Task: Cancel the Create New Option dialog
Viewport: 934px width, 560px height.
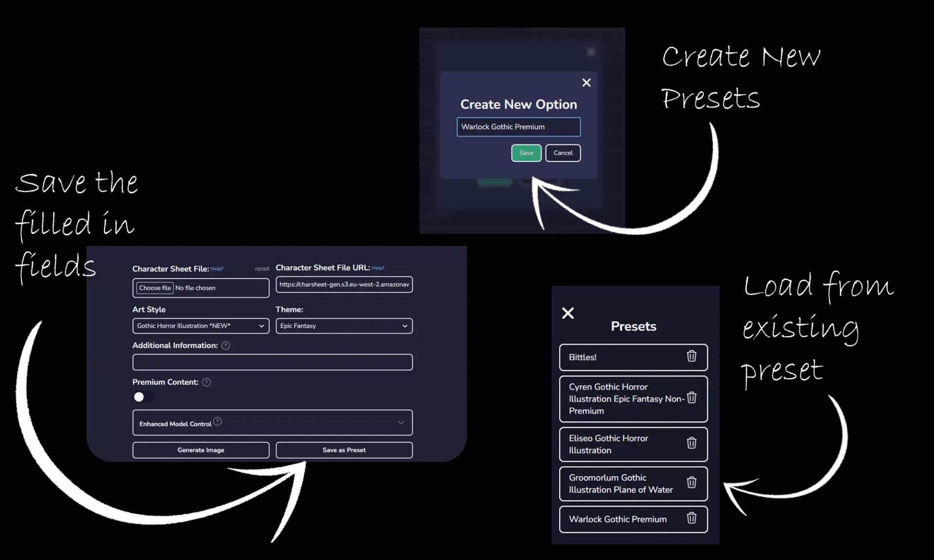Action: tap(563, 153)
